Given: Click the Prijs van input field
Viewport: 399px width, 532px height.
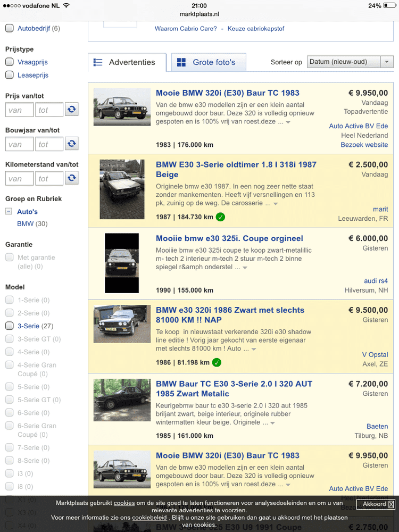Looking at the screenshot, I should (x=19, y=110).
